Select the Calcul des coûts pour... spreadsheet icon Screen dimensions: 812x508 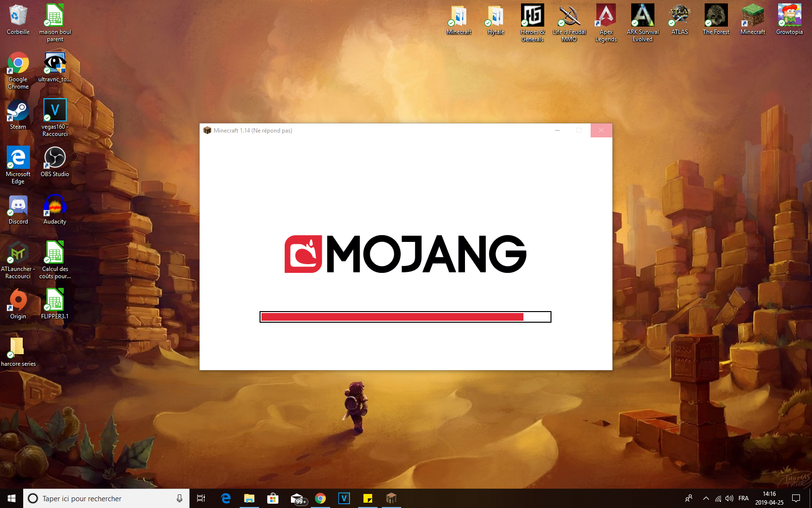[x=55, y=260]
